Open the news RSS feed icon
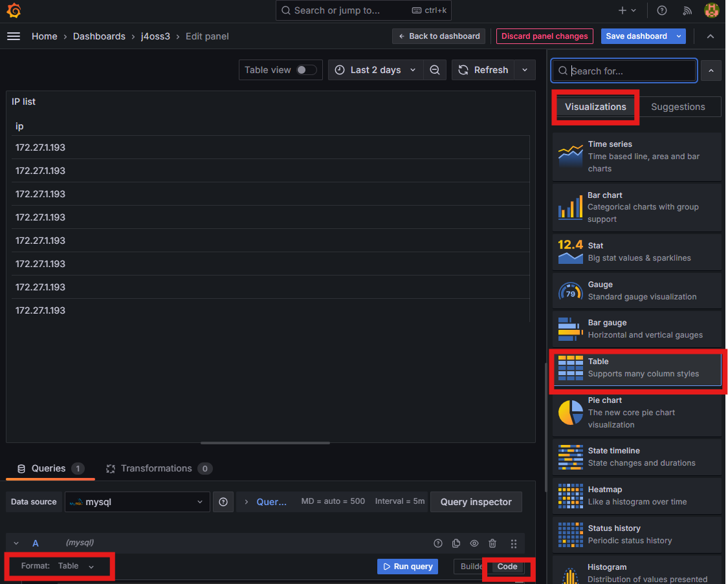This screenshot has height=584, width=728. click(687, 10)
